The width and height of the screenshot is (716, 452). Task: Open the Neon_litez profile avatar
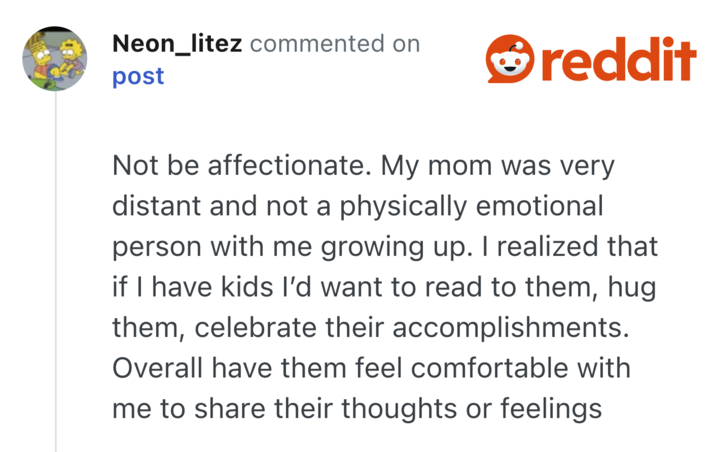pos(55,58)
